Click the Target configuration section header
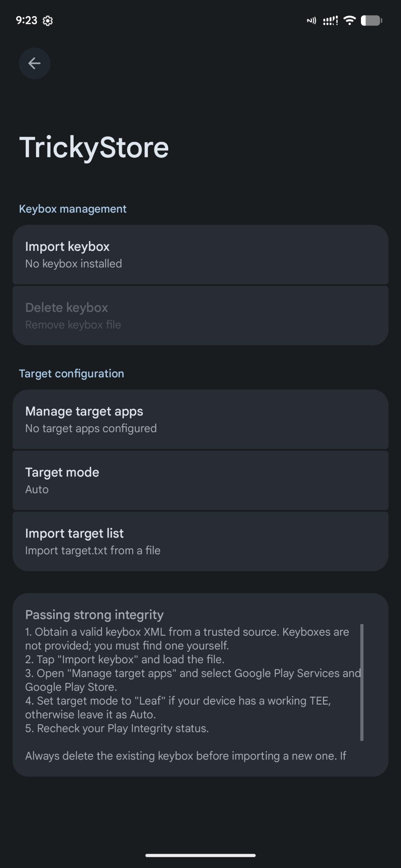 [x=71, y=374]
